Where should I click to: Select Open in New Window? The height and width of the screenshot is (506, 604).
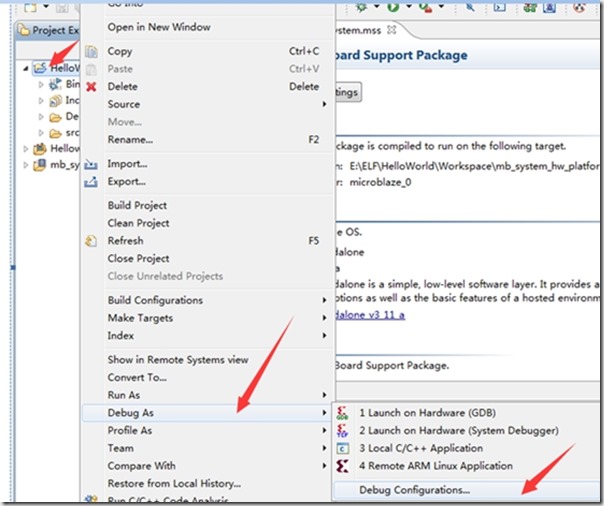158,27
